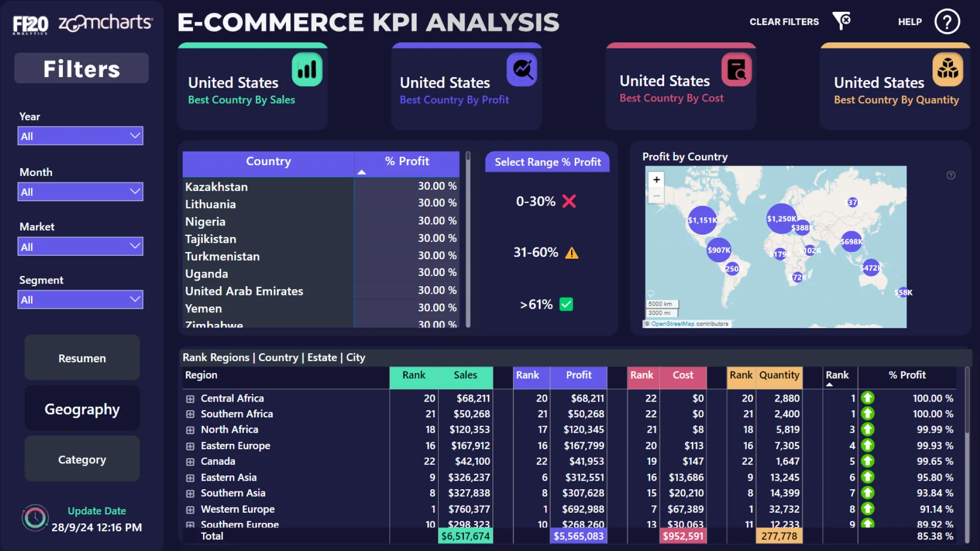Click green up arrow in Eastern Asia row
The height and width of the screenshot is (551, 980).
868,477
